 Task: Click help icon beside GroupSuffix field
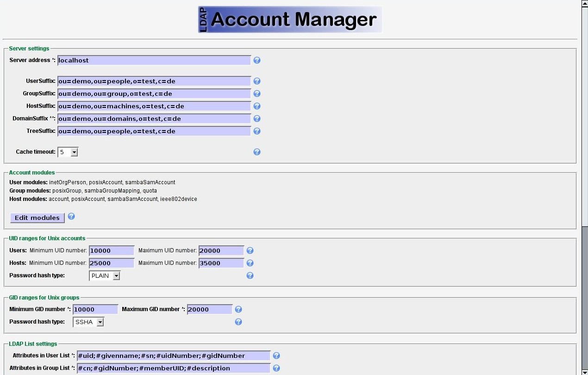click(257, 94)
